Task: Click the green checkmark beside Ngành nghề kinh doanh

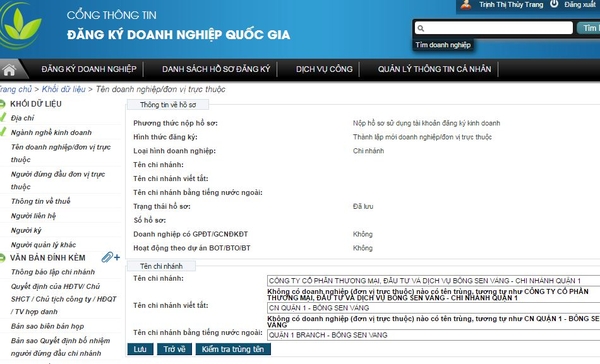Action: point(3,132)
